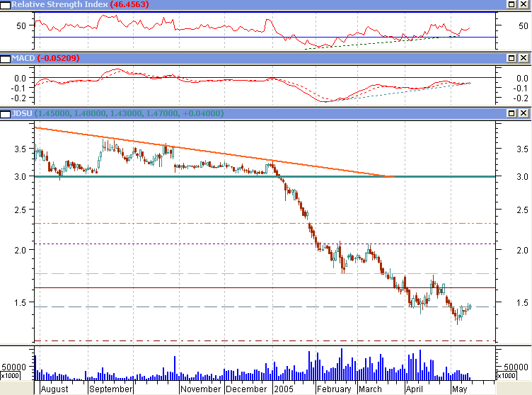The width and height of the screenshot is (532, 395).
Task: Click the September label on the date axis
Action: pos(110,389)
